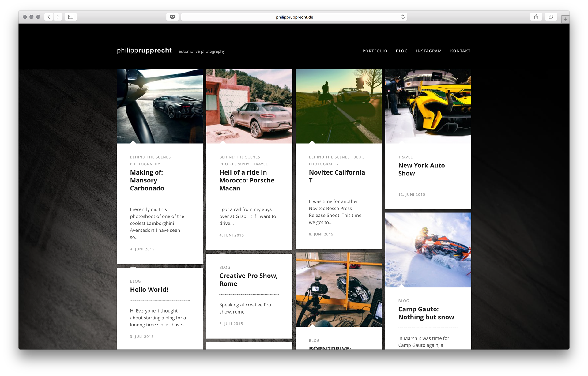Open the Share sheet icon
This screenshot has width=588, height=376.
point(536,17)
